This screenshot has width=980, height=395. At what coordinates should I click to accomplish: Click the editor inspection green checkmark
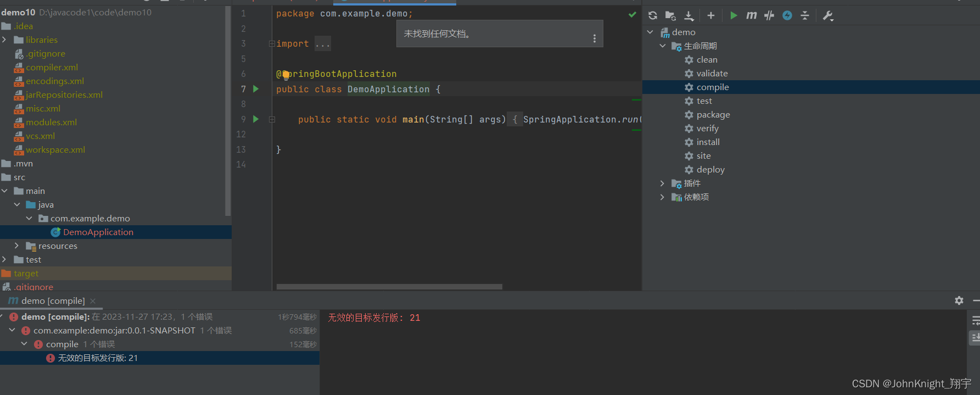coord(632,14)
